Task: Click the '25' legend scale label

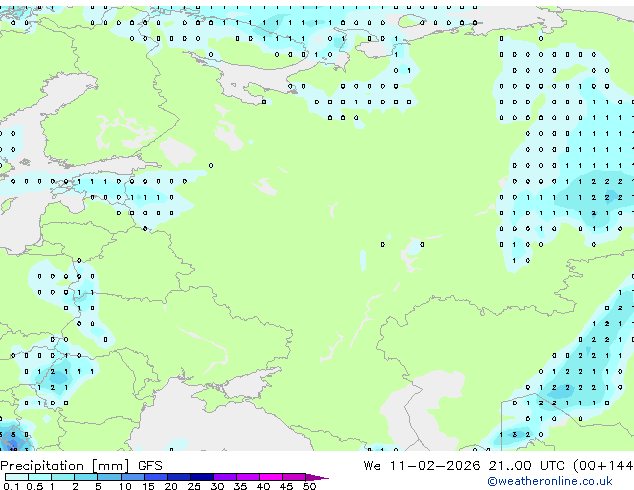Action: (x=194, y=486)
